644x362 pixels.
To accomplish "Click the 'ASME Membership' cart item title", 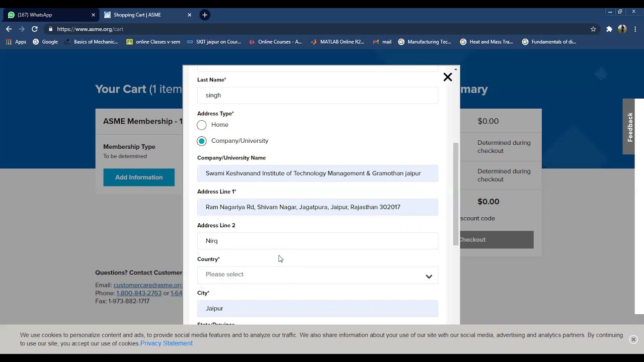I will [x=143, y=121].
